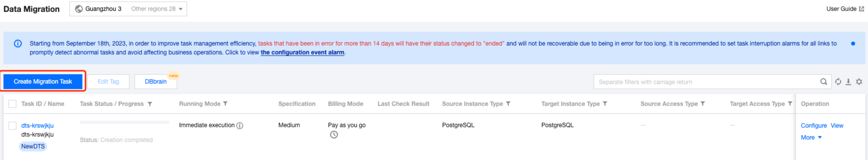The height and width of the screenshot is (160, 868).
Task: Open the table settings gear
Action: (x=859, y=82)
